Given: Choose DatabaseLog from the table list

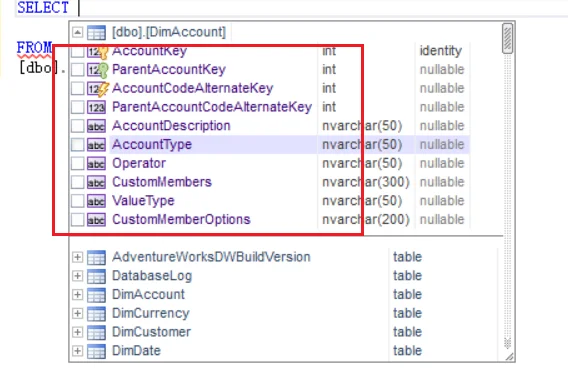Looking at the screenshot, I should [152, 276].
